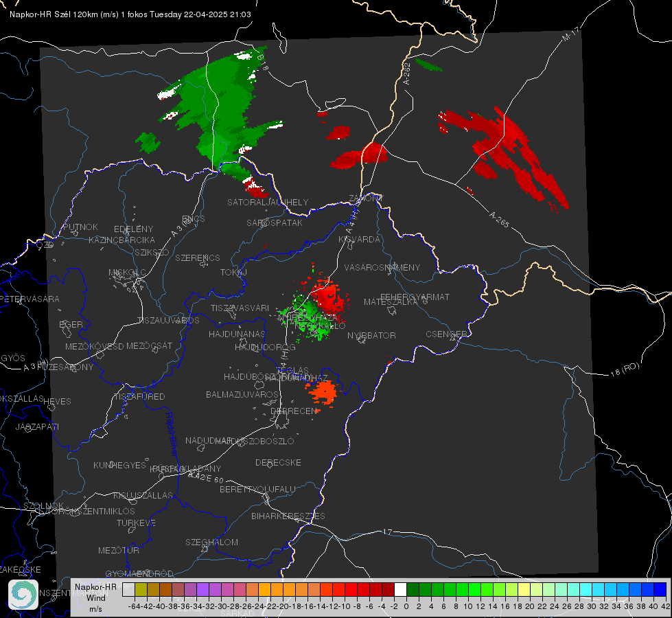
Task: Choose the dark green swatch between 0 and 2
Action: coord(413,589)
